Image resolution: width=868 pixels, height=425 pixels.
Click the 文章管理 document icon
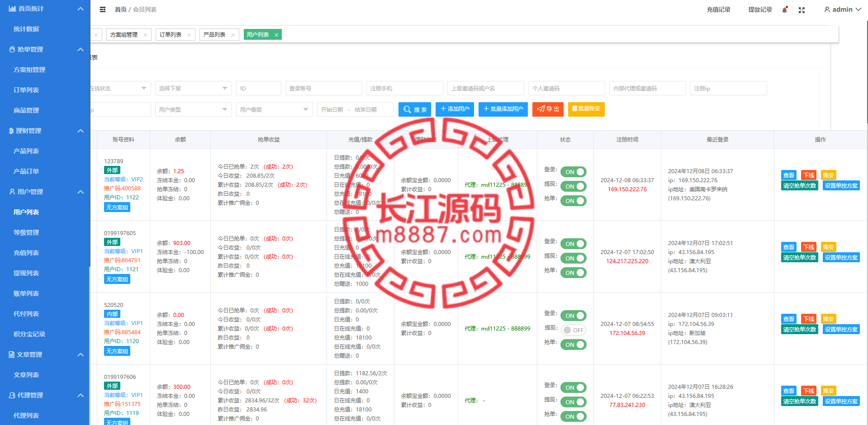point(12,354)
